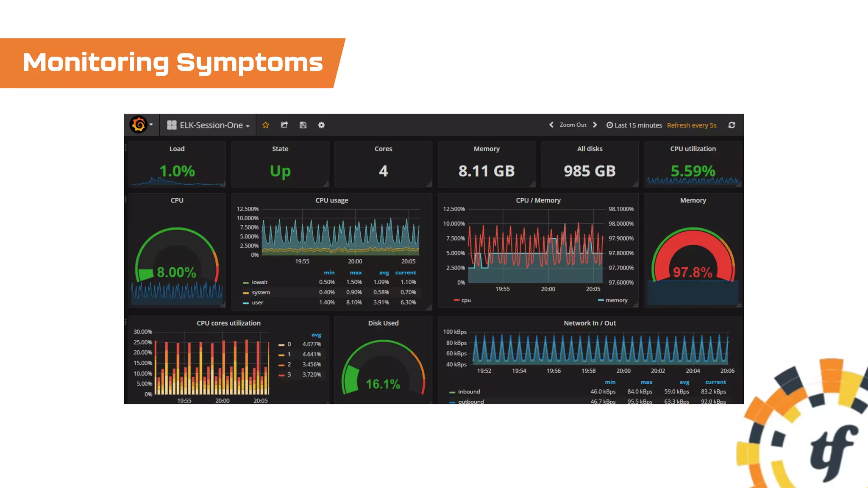Open the Load panel title menu
Viewport: 868px width, 488px height.
click(x=177, y=149)
